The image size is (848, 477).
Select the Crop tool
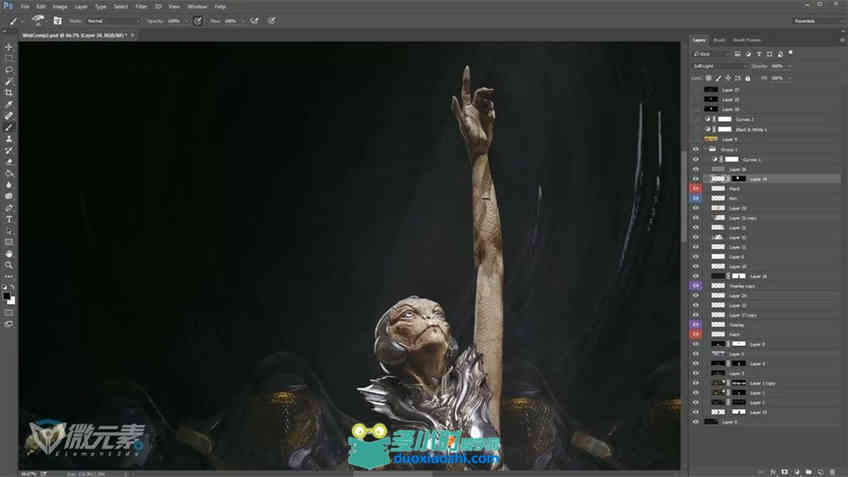tap(9, 92)
